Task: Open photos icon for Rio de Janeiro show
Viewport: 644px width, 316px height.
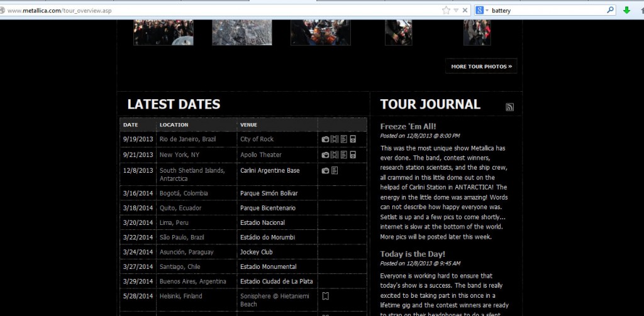Action: pos(325,139)
